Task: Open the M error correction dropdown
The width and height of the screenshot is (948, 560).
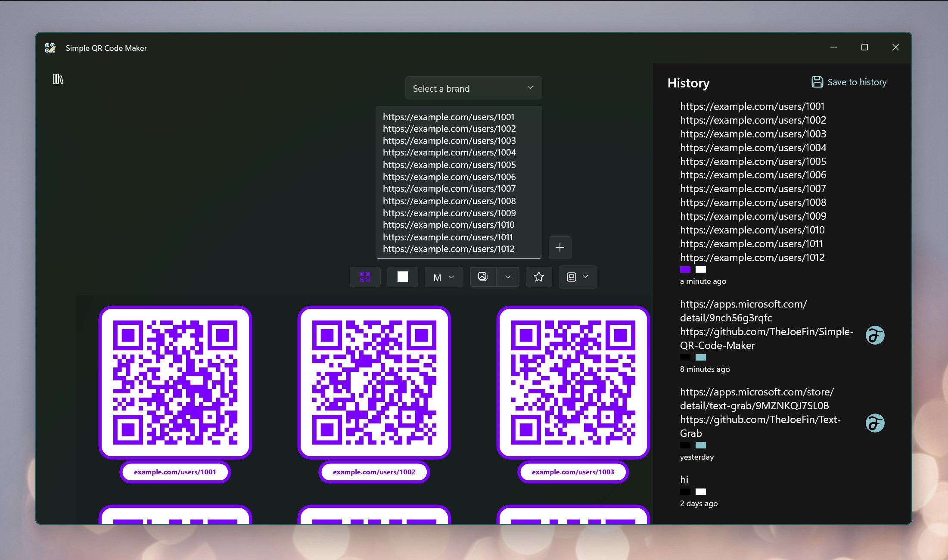Action: tap(444, 277)
